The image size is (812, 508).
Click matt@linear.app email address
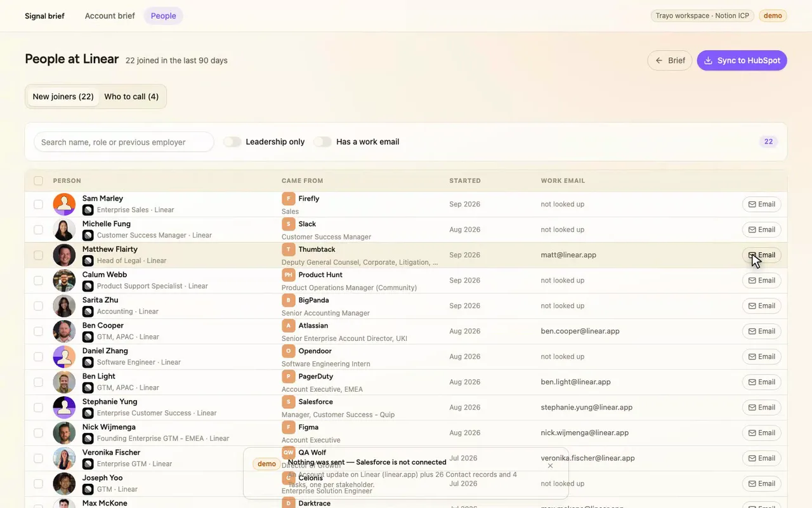pos(568,255)
